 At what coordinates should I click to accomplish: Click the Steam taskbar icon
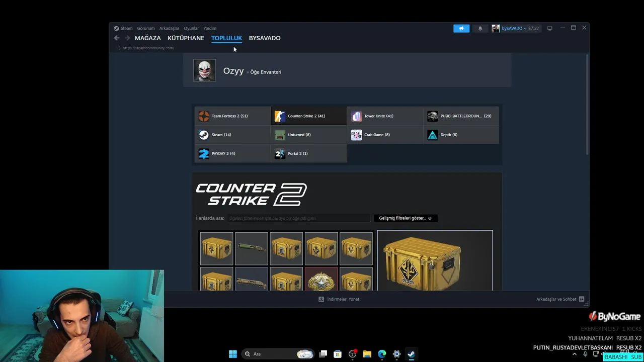point(411,354)
